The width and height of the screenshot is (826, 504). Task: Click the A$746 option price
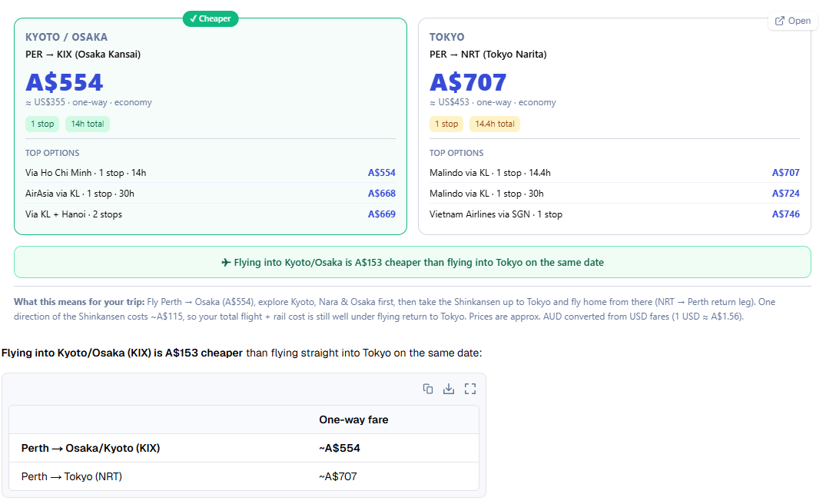click(x=785, y=214)
